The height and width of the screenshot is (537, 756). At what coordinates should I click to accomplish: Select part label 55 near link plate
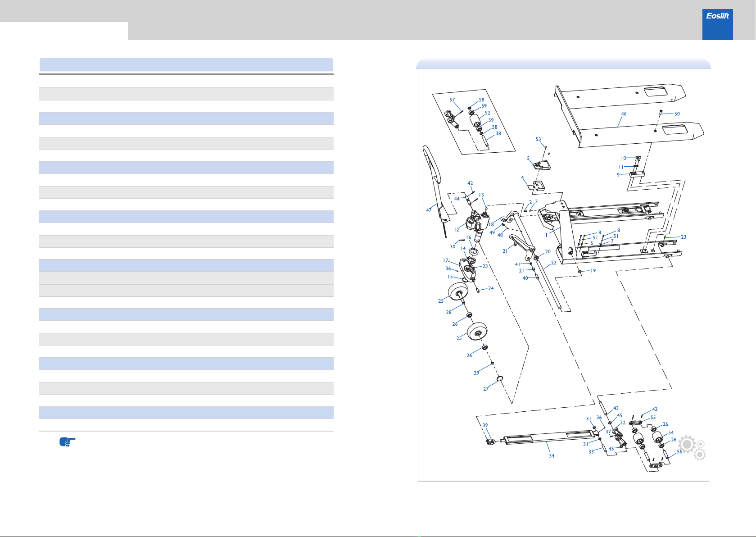pos(653,418)
